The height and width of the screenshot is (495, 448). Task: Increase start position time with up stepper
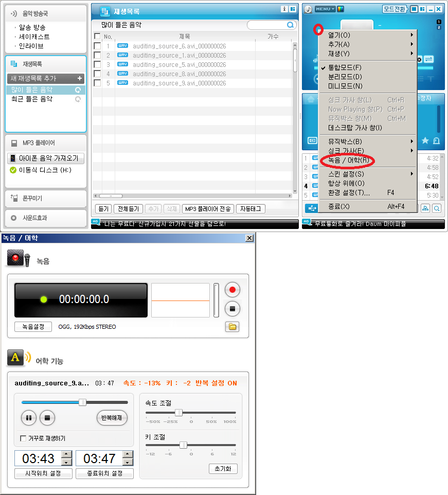pyautogui.click(x=66, y=454)
